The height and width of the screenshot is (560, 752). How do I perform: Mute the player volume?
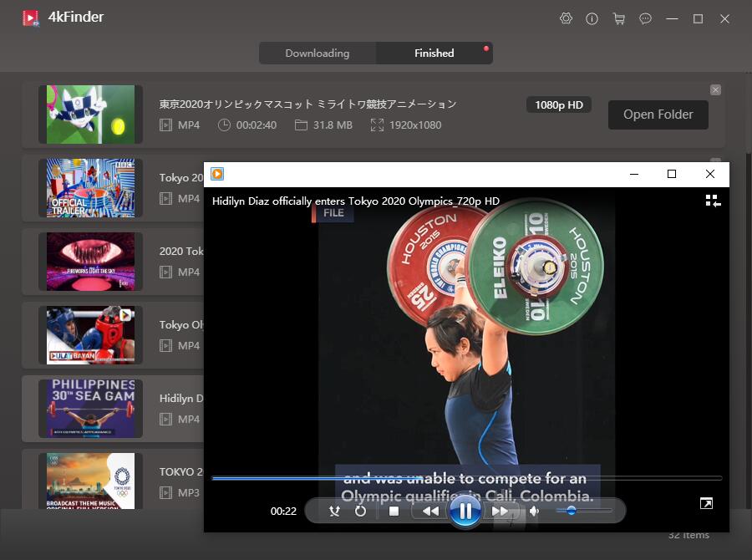pos(535,511)
